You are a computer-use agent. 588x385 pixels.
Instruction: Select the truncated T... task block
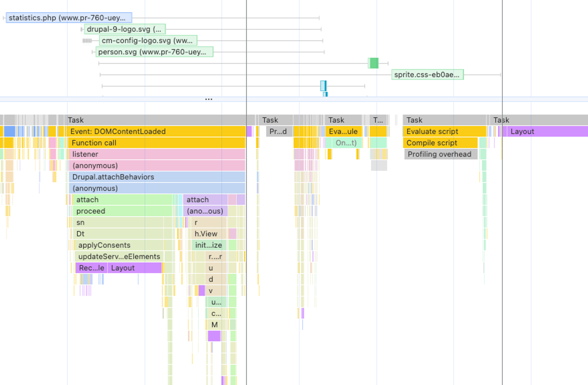pyautogui.click(x=378, y=120)
